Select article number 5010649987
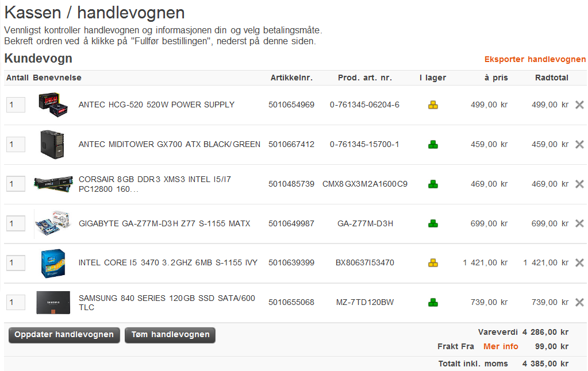Screen dimensions: 588x371 291,223
